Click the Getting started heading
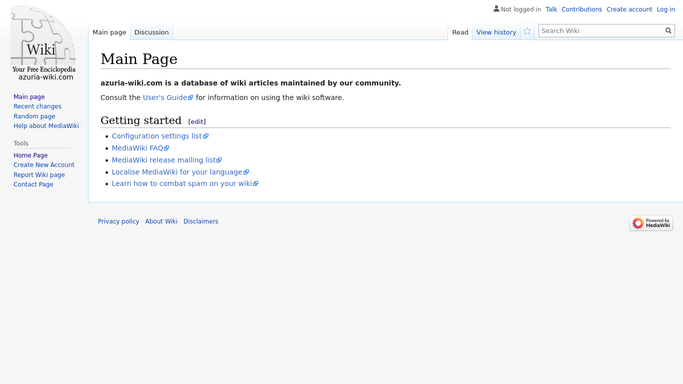 tap(141, 120)
